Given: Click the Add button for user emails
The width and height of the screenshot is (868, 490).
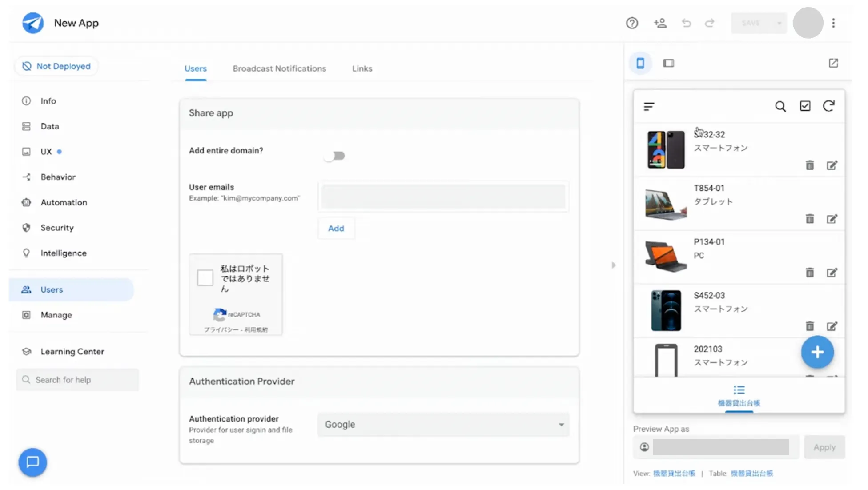Looking at the screenshot, I should click(336, 228).
